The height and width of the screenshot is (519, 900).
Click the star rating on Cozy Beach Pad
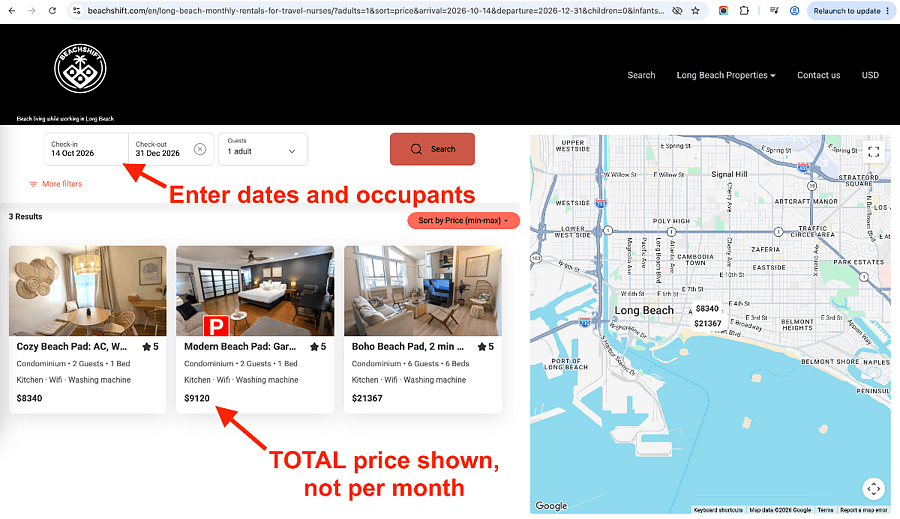(x=150, y=347)
